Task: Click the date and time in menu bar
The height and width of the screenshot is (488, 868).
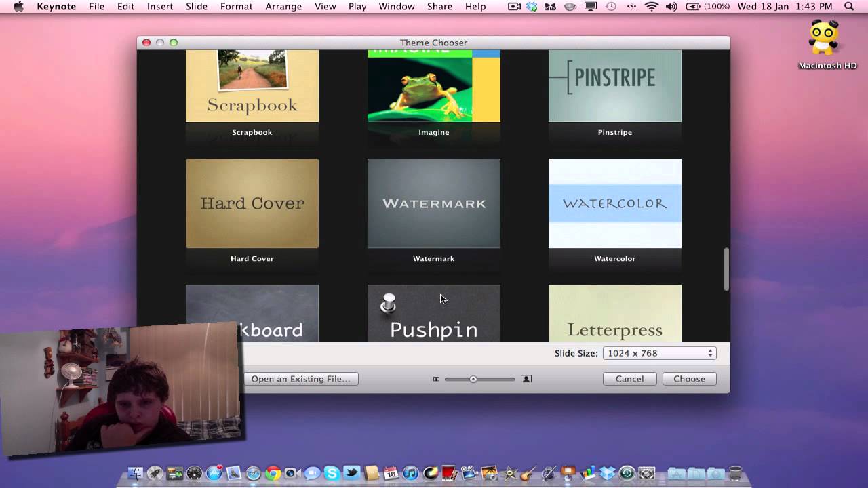Action: (x=785, y=6)
